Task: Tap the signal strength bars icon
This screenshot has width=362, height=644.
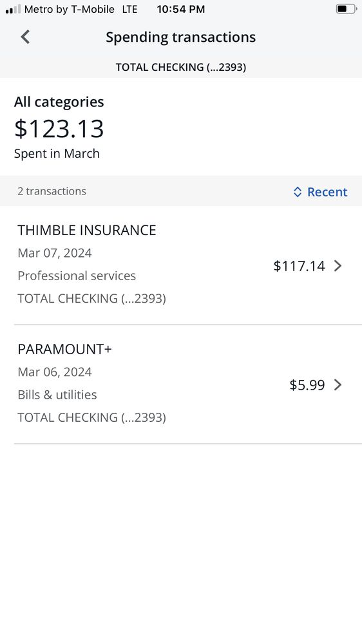Action: pos(13,9)
